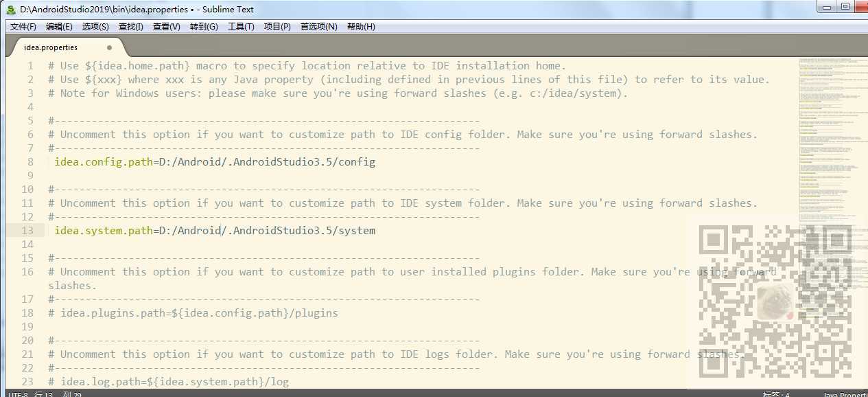Click comment line starting 'Use ${xxx} where xxx'

409,80
